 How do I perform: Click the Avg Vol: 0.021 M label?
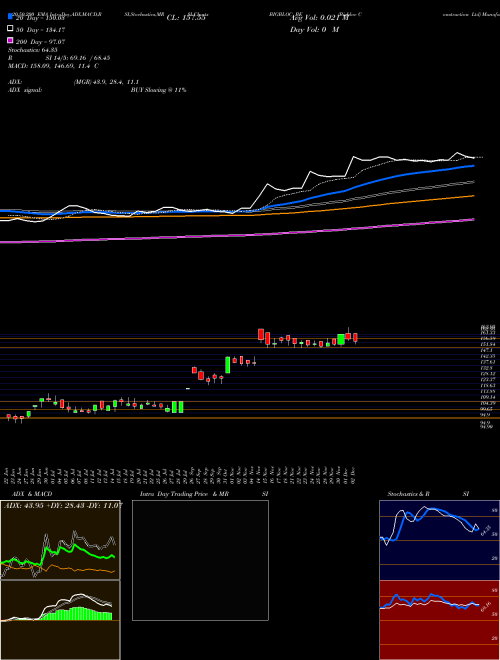319,18
